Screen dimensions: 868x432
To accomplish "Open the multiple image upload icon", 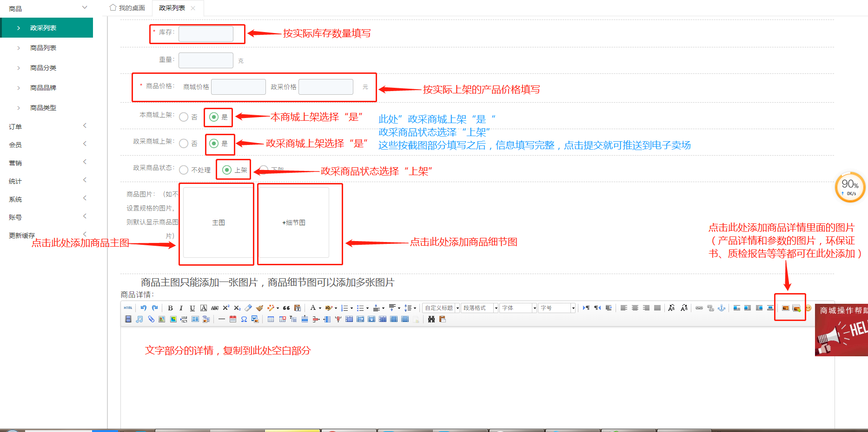I will (x=796, y=308).
